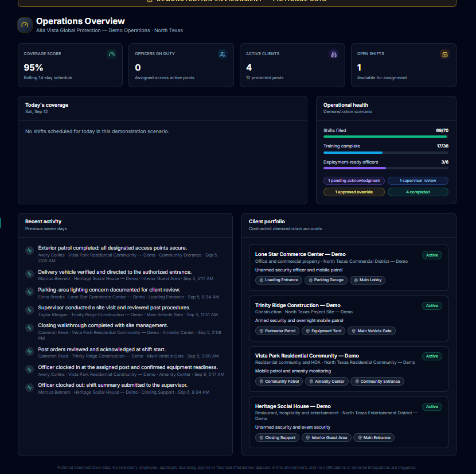Viewport: 476px width, 474px height.
Task: Click the Open Shifts value 1
Action: (x=359, y=68)
